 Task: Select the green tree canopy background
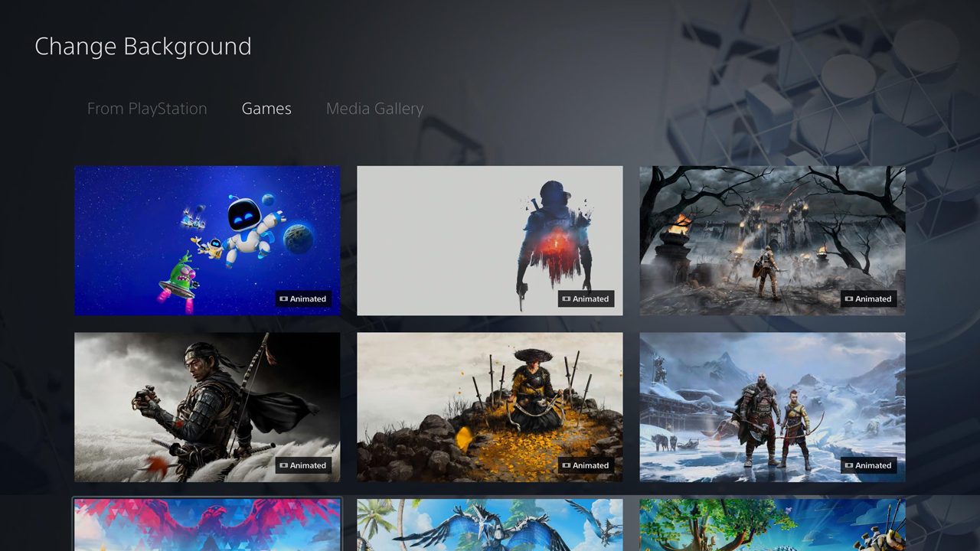tap(773, 525)
